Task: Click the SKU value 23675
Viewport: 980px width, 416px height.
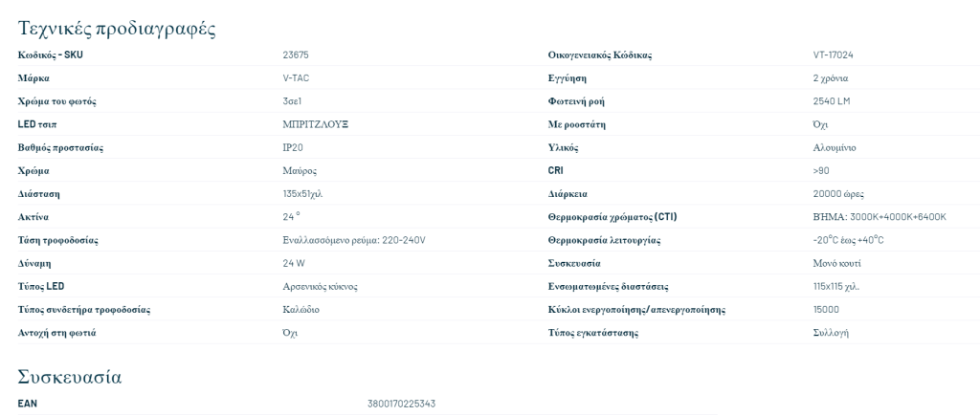Action: (296, 55)
